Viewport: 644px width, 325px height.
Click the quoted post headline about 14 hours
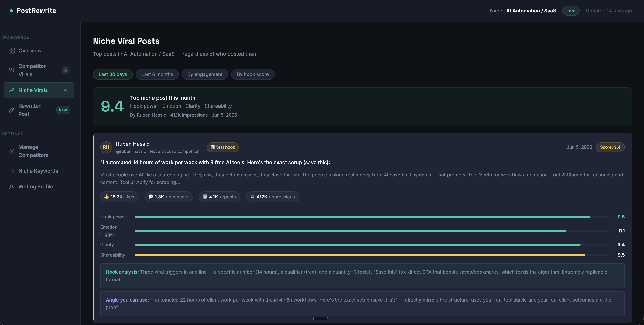(x=217, y=162)
